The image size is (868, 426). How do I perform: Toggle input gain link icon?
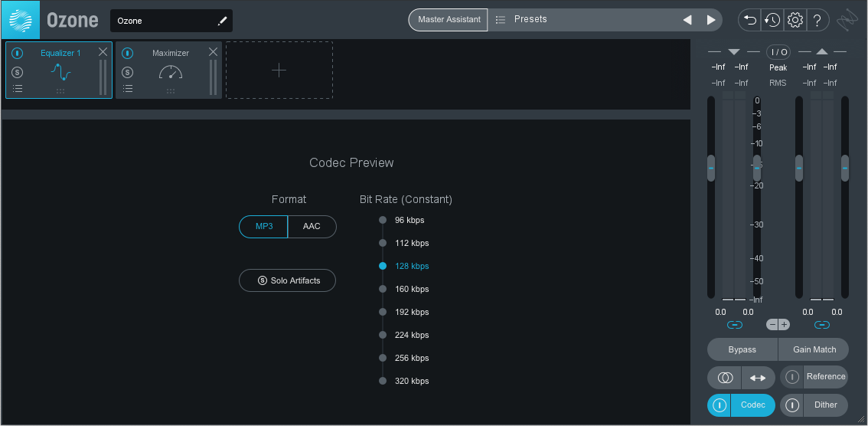click(x=735, y=325)
